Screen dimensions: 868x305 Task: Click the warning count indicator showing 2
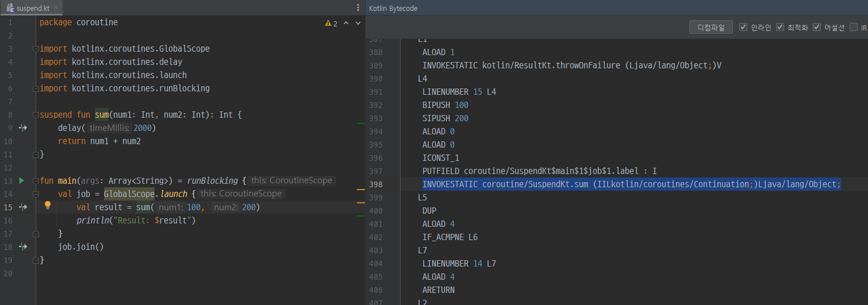pyautogui.click(x=332, y=24)
